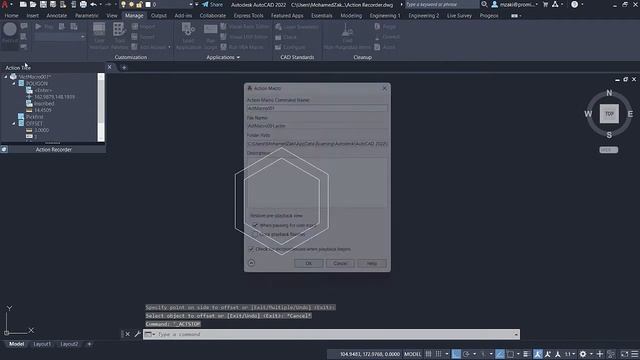Select the 14.4509 value in Action Tree
The image size is (640, 360).
[43, 110]
